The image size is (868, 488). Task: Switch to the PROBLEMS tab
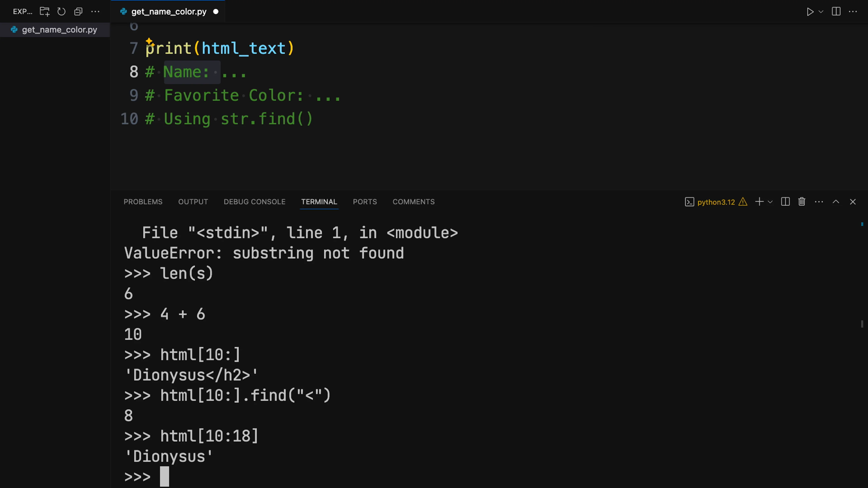143,202
